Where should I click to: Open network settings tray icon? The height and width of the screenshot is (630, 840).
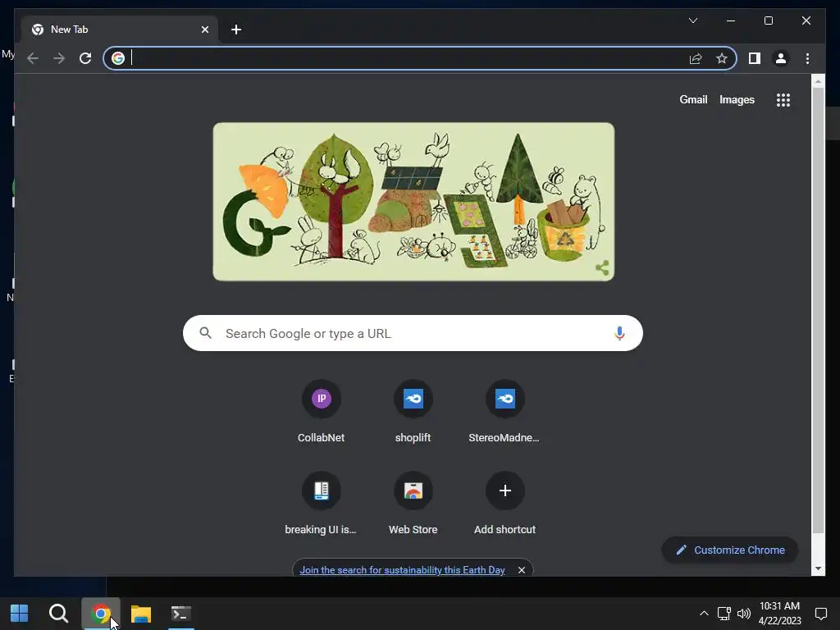tap(724, 614)
